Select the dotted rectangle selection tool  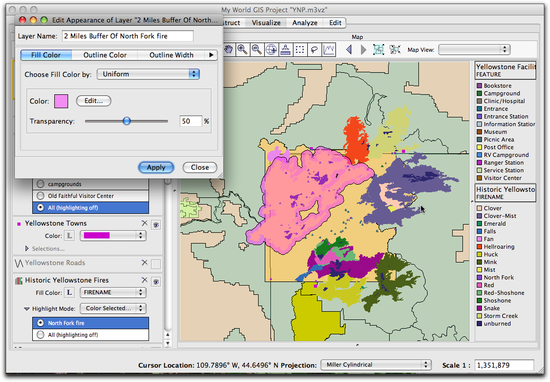point(300,49)
